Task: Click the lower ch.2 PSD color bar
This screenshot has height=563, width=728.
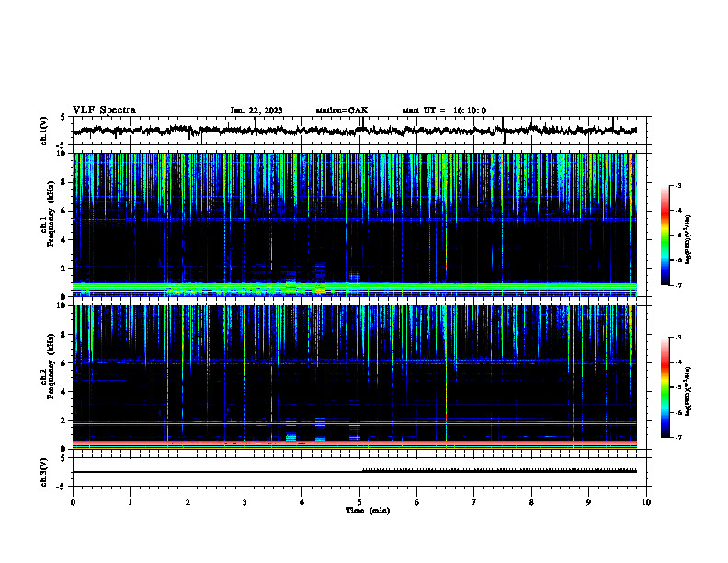Action: 665,387
